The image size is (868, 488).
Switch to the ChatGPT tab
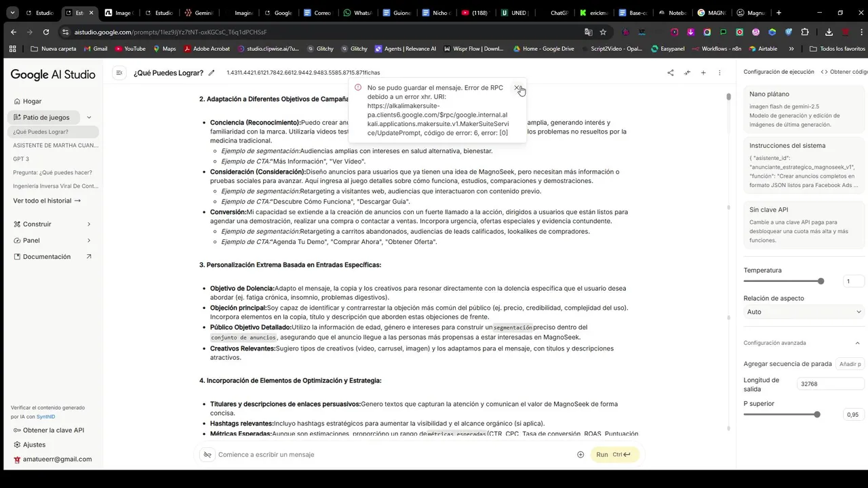coord(554,13)
